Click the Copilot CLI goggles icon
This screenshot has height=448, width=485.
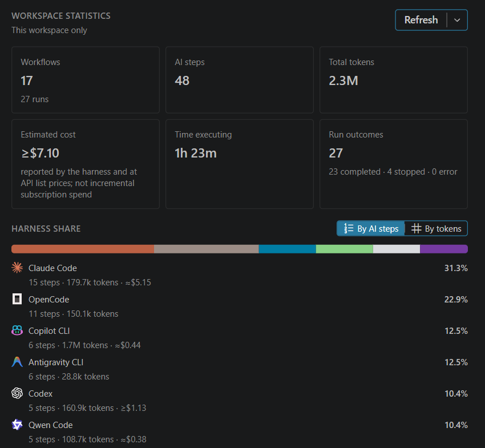[17, 330]
